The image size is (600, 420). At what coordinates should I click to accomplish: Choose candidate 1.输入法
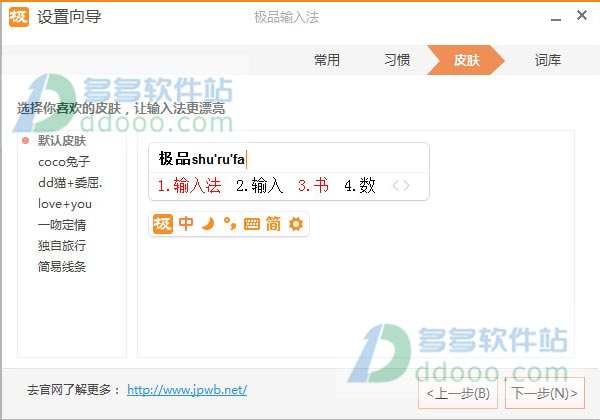[189, 186]
